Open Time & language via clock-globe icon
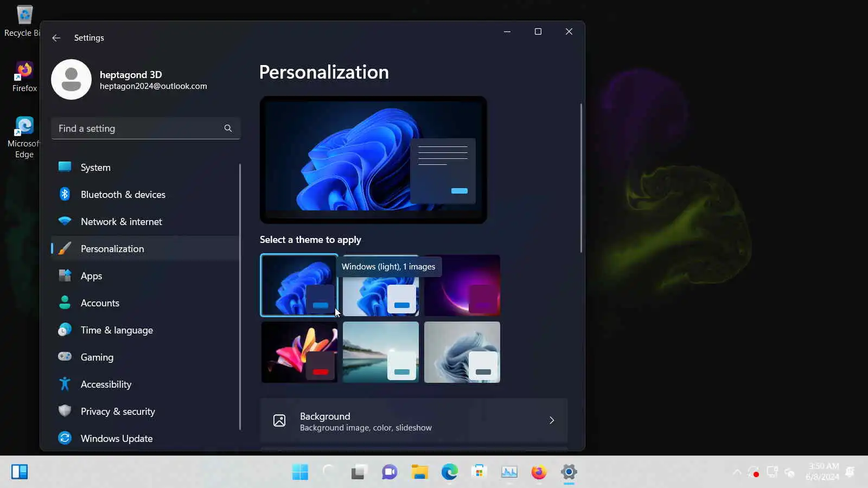This screenshot has height=488, width=868. click(65, 330)
